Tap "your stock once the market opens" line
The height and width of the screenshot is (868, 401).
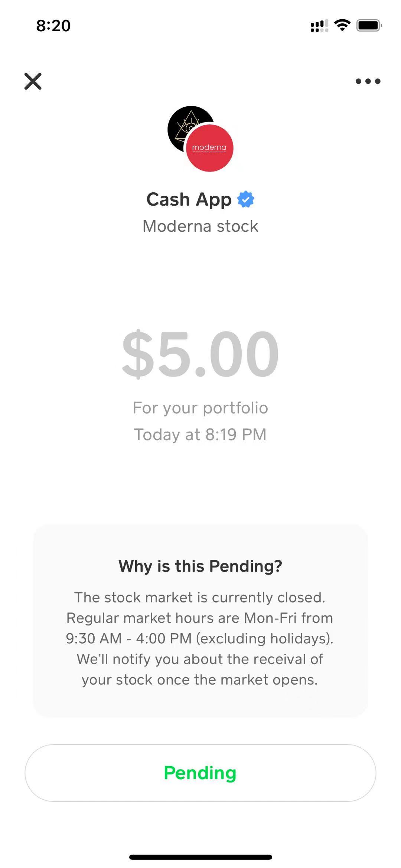[200, 680]
